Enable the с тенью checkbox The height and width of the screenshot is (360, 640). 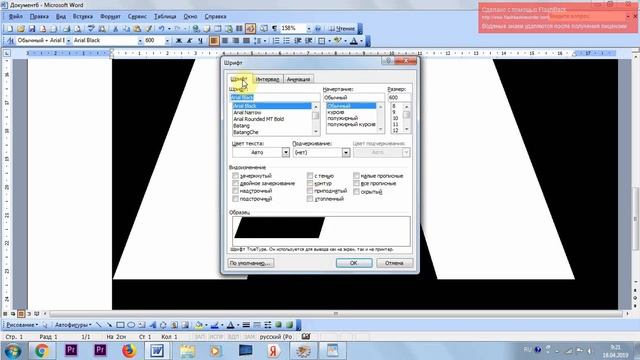(310, 176)
